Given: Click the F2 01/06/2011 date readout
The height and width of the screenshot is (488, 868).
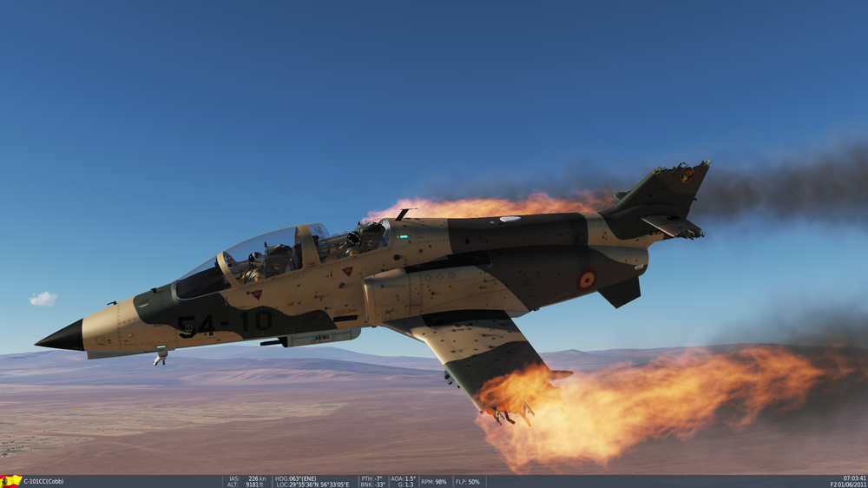Looking at the screenshot, I should point(848,485).
